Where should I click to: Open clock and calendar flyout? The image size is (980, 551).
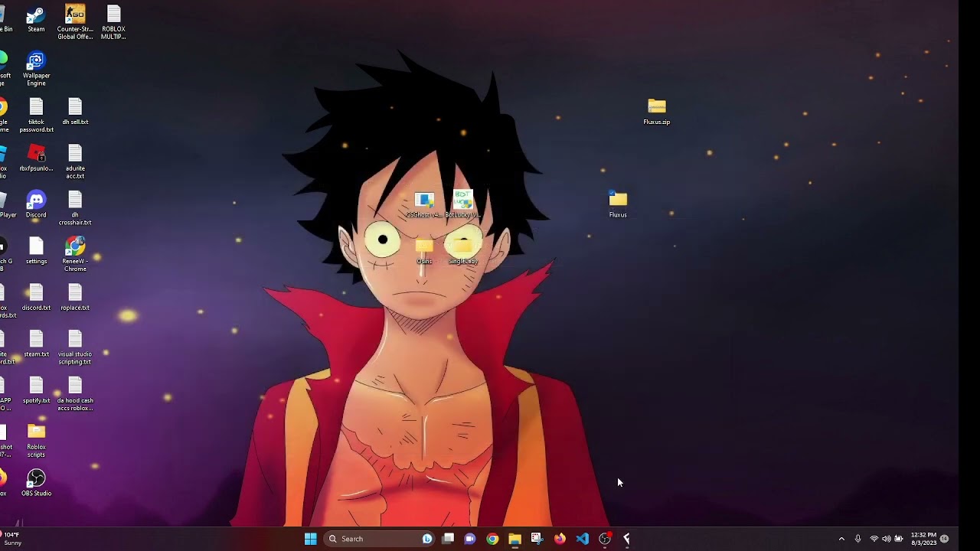pyautogui.click(x=923, y=539)
